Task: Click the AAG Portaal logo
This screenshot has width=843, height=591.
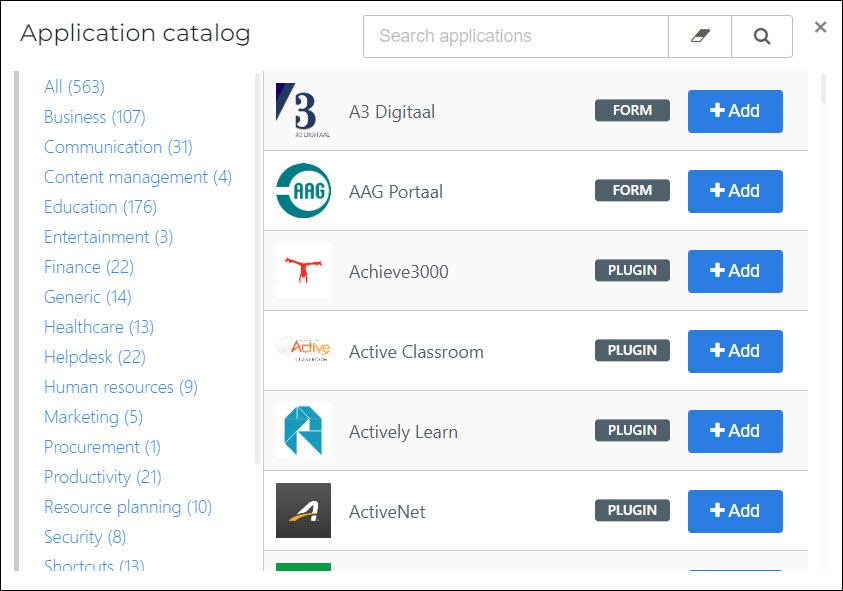Action: [x=303, y=190]
